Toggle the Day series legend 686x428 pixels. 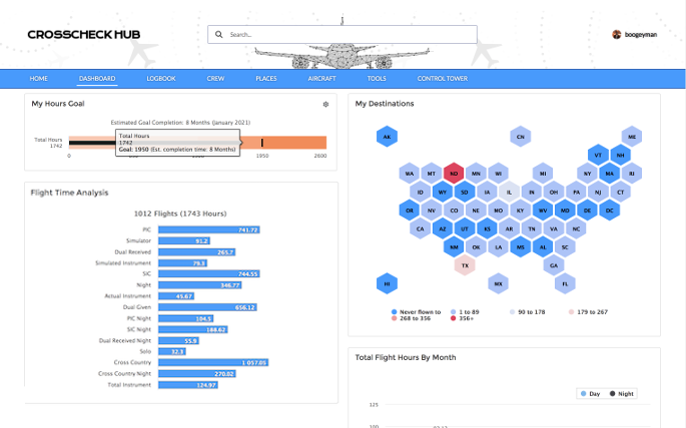593,394
